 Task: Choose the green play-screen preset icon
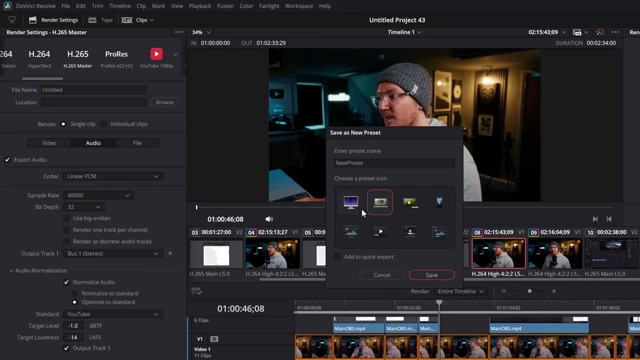(x=410, y=202)
